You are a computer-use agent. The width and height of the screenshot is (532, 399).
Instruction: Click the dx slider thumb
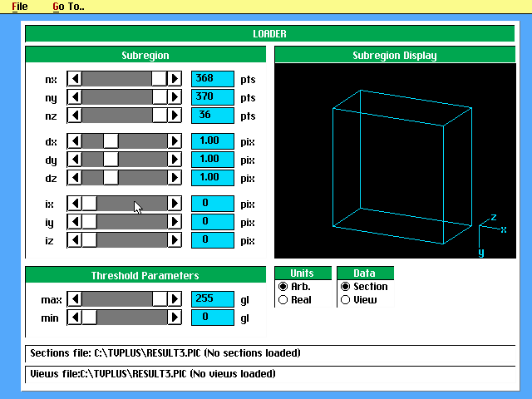coord(111,141)
